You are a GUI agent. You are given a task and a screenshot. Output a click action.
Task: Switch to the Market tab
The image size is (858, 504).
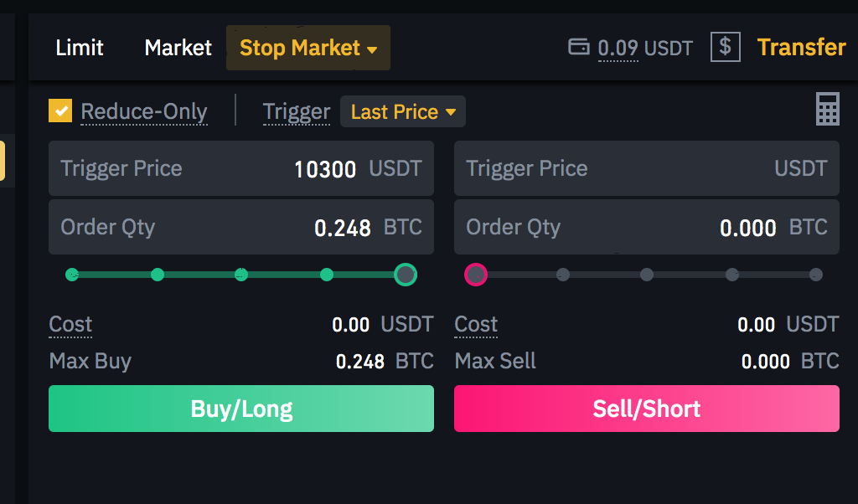coord(177,48)
